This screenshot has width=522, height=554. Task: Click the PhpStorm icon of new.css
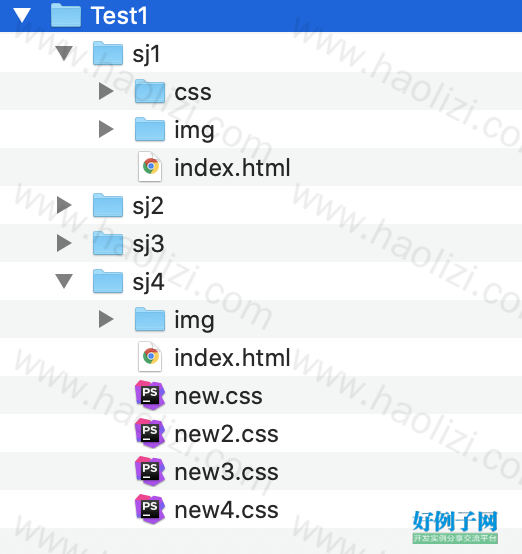pos(150,395)
